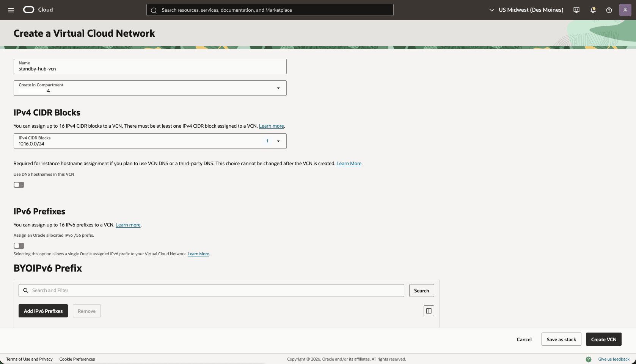Image resolution: width=636 pixels, height=364 pixels.
Task: Click the standby-hub-vcn Name field
Action: tap(150, 69)
